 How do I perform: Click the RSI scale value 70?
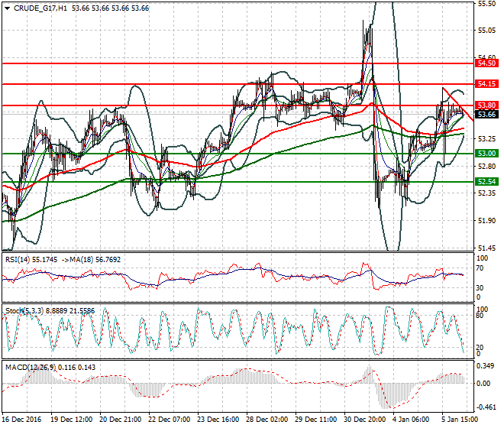point(480,268)
